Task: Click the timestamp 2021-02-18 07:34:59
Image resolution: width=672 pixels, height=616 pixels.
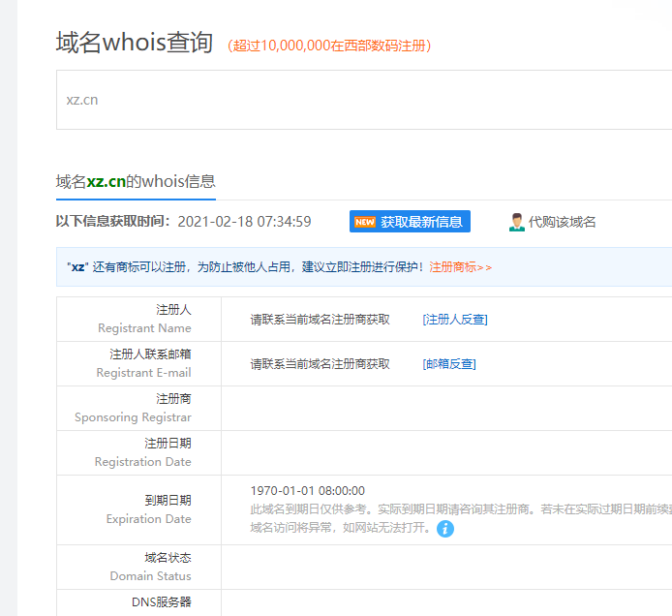Action: [244, 222]
